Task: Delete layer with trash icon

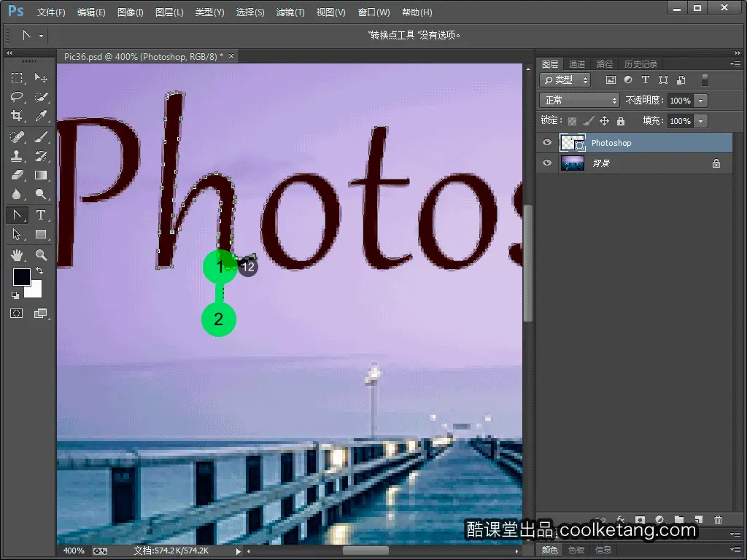Action: [x=719, y=519]
